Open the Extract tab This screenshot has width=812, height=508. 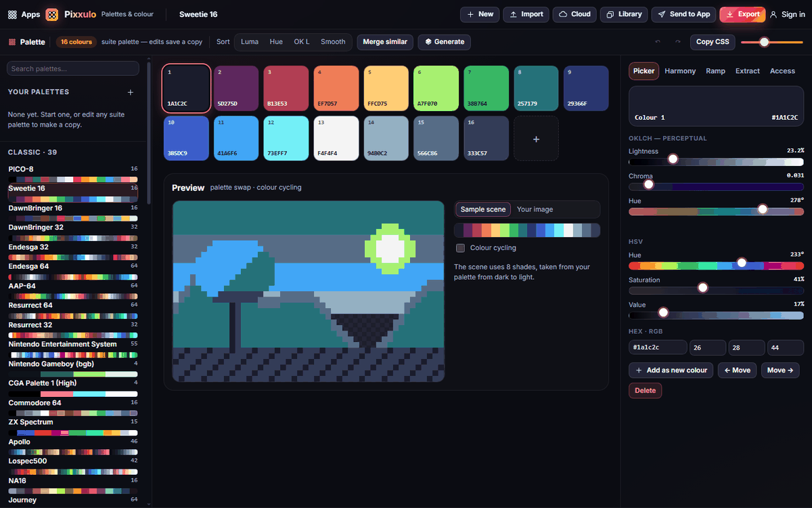tap(748, 71)
